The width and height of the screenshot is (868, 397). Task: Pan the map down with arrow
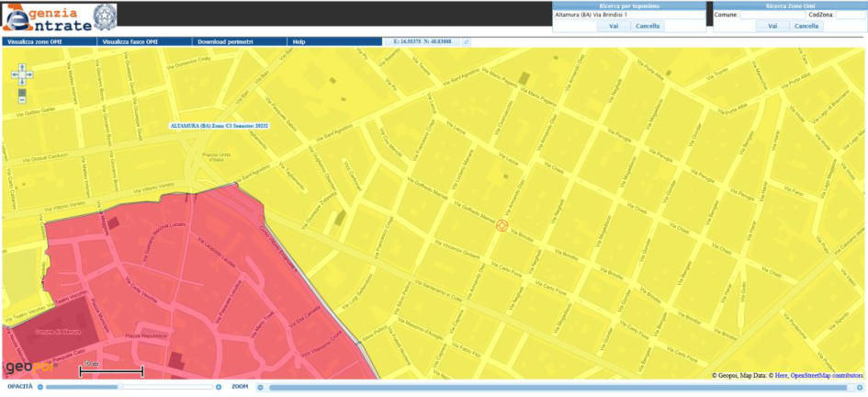point(22,81)
